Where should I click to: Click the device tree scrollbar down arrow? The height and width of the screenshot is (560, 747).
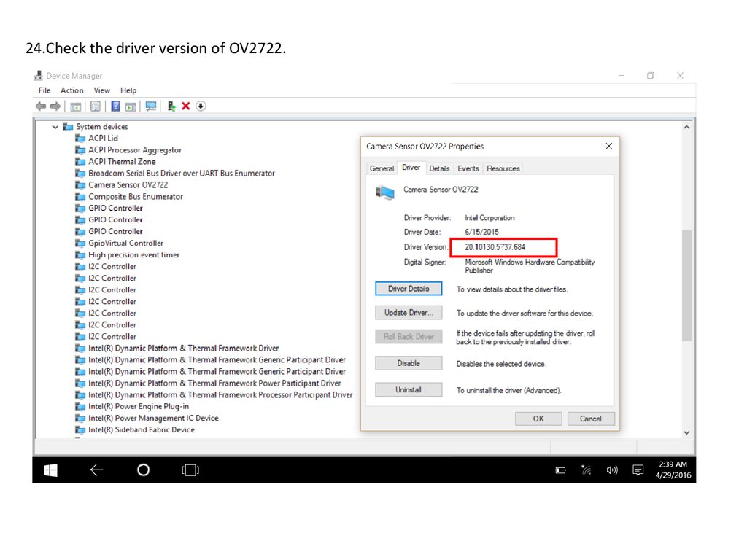click(x=686, y=433)
